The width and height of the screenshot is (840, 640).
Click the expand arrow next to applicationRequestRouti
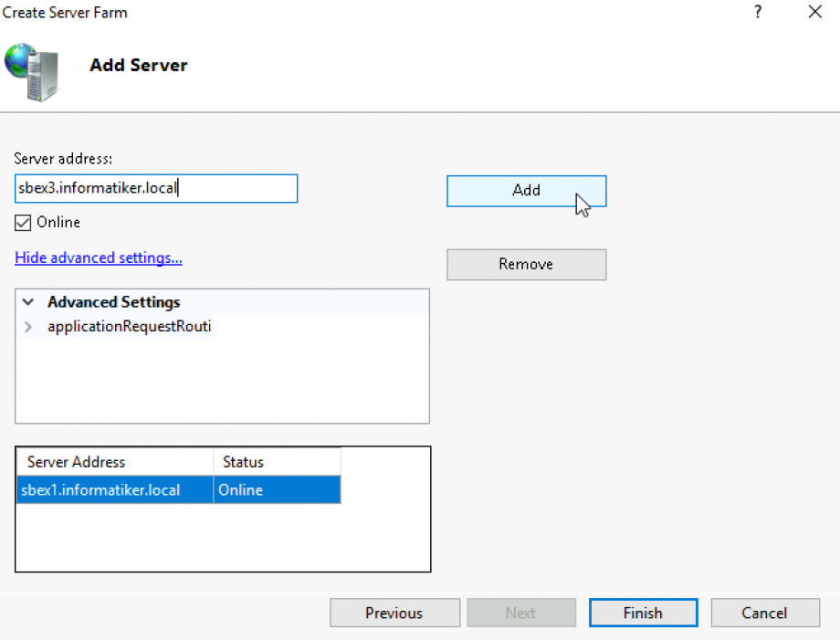(x=28, y=326)
